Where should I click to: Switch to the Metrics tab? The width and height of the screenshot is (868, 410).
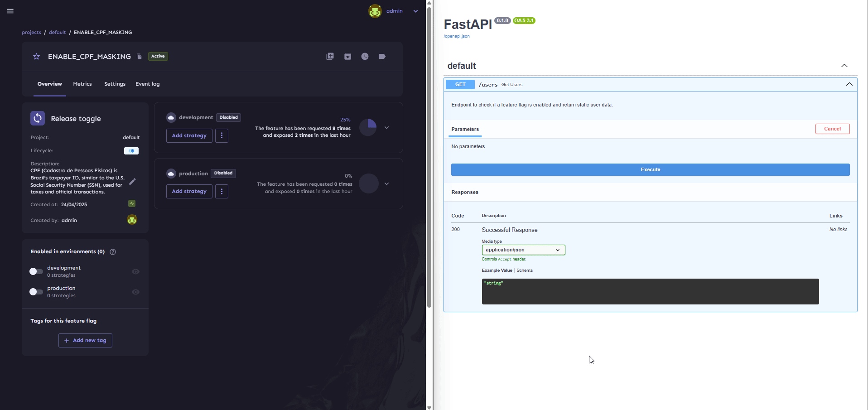82,84
